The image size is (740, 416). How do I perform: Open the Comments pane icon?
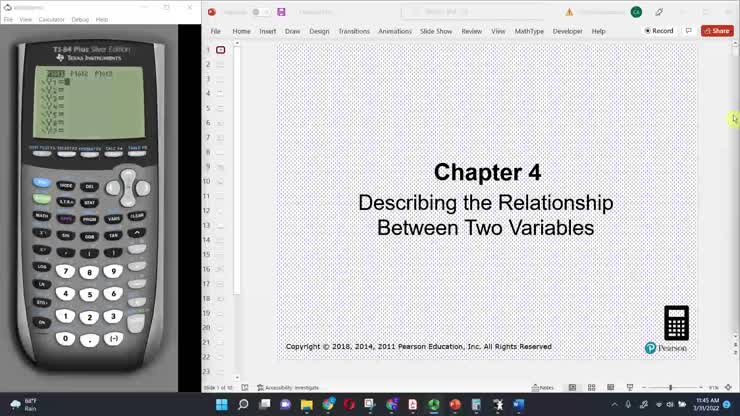point(688,31)
